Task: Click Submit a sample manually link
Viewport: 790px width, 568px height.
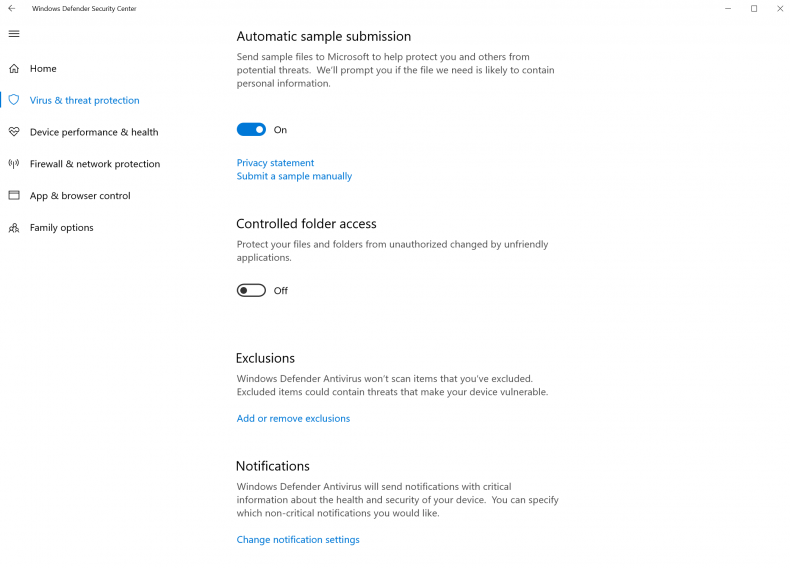Action: (x=294, y=176)
